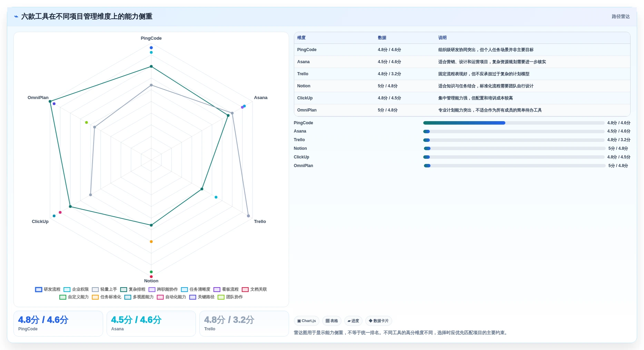
Task: Click the blue data point below the PingCode label
Action: [151, 48]
